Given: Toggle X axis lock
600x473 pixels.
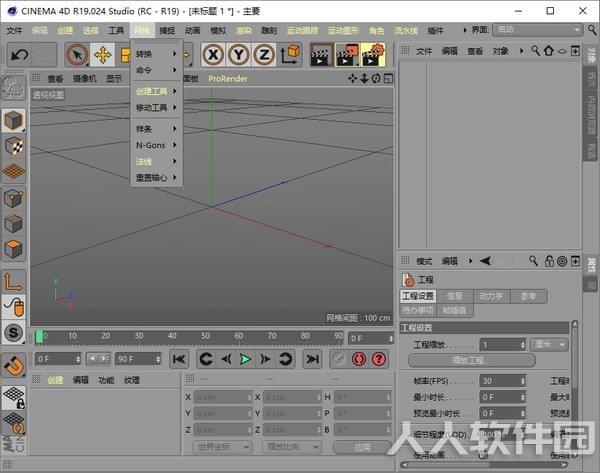Looking at the screenshot, I should coord(213,55).
